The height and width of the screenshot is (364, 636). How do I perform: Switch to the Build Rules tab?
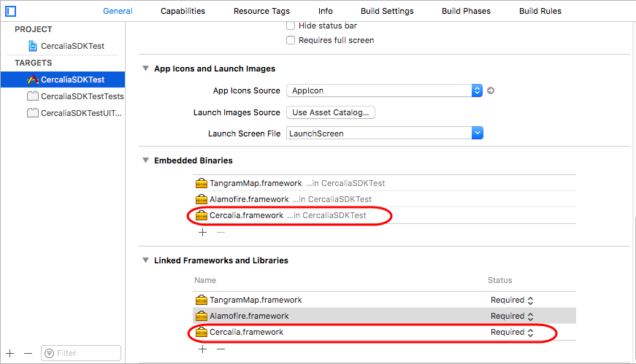540,11
